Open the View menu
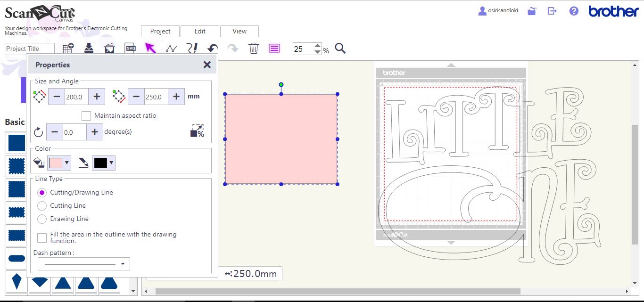The height and width of the screenshot is (302, 644). pos(239,31)
